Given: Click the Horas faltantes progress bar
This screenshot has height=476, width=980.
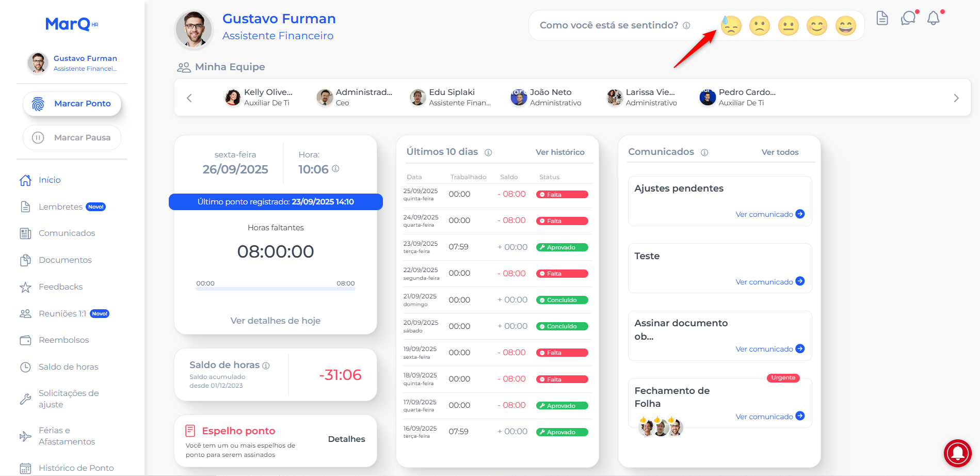Looking at the screenshot, I should [x=276, y=289].
